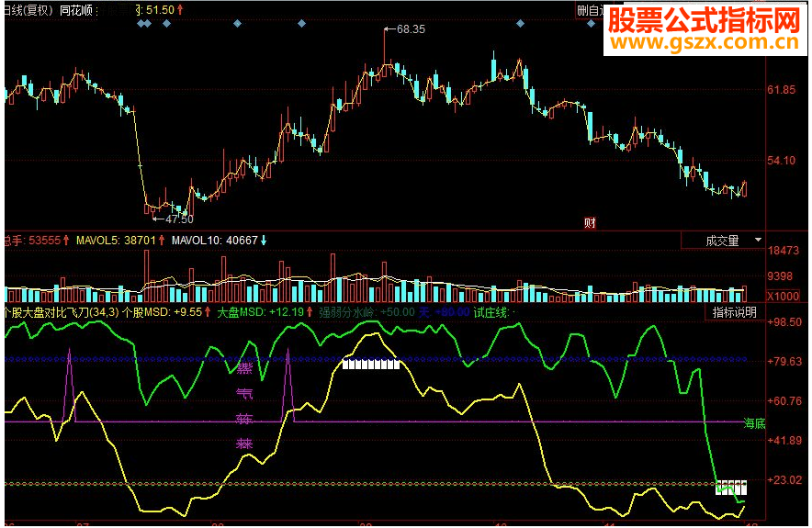Click the 9398 volume axis value
This screenshot has height=528, width=812.
click(x=781, y=276)
